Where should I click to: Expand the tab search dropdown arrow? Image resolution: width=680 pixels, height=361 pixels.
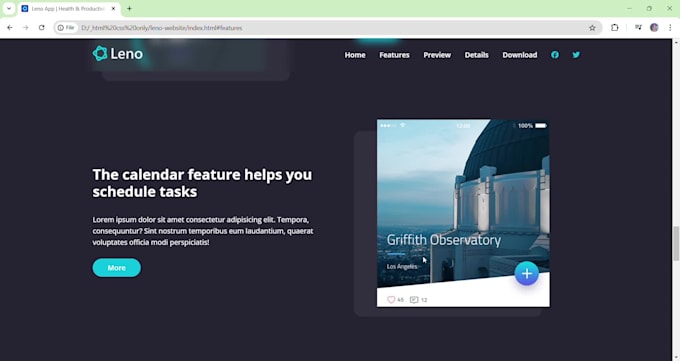9,9
